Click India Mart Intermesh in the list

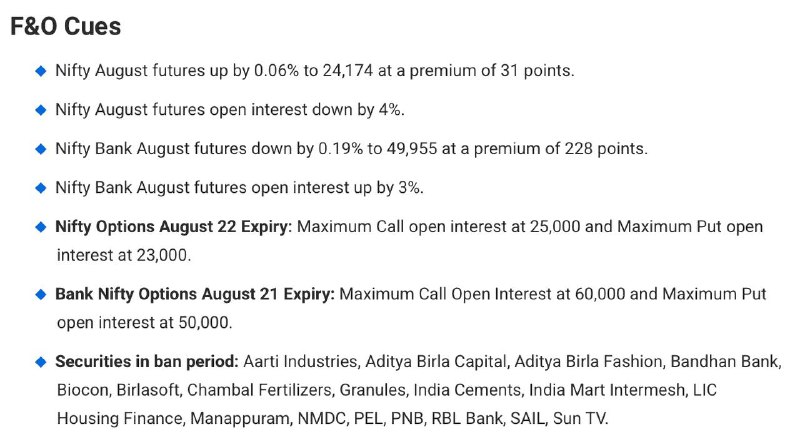tap(607, 390)
